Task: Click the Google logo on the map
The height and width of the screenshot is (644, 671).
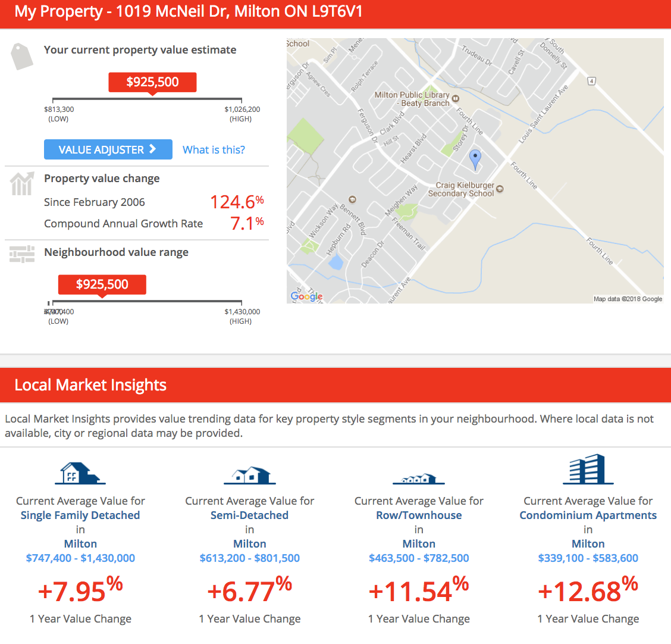Action: (x=306, y=296)
